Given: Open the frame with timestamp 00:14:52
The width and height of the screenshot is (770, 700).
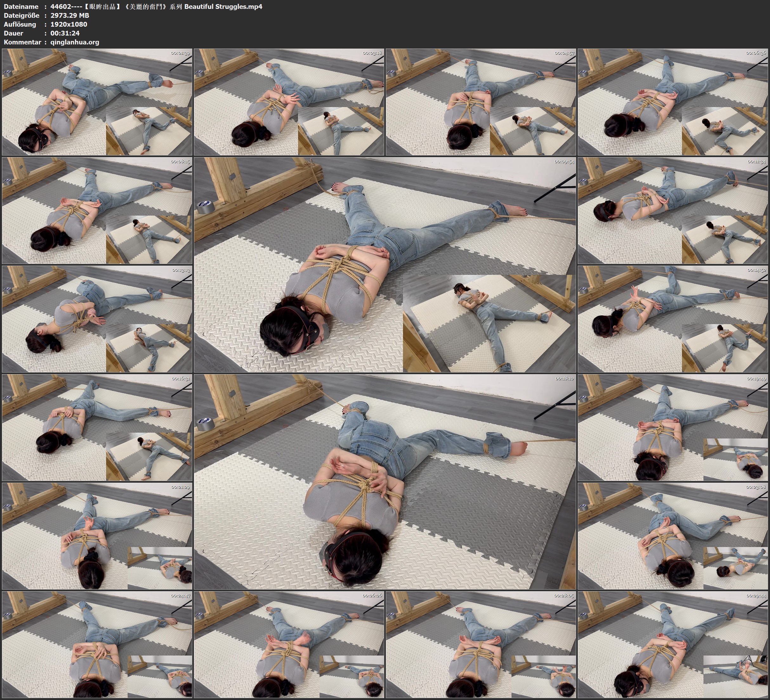Looking at the screenshot, I should tap(673, 319).
